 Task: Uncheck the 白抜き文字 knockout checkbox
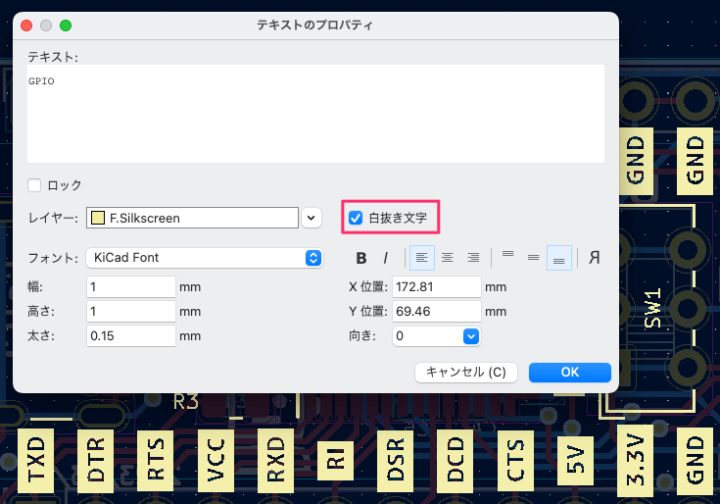(x=355, y=217)
